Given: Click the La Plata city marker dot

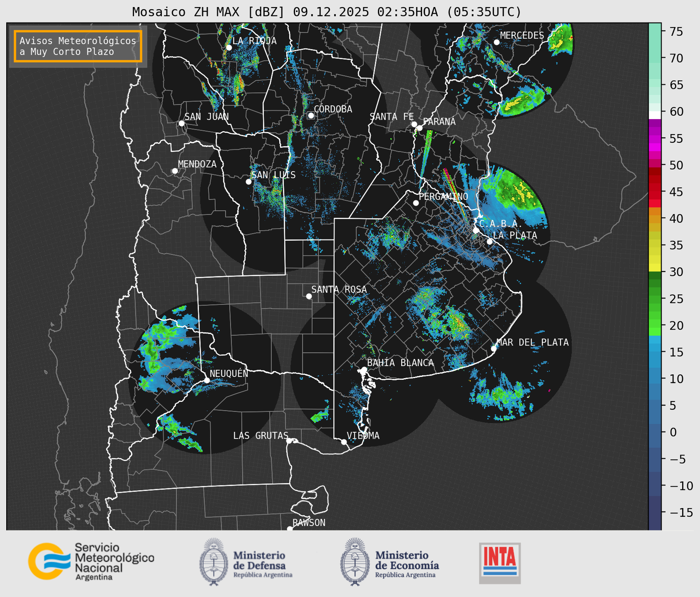Looking at the screenshot, I should 490,242.
